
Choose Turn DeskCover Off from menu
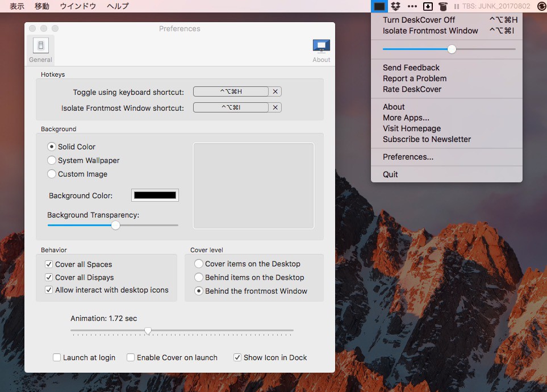click(x=419, y=20)
